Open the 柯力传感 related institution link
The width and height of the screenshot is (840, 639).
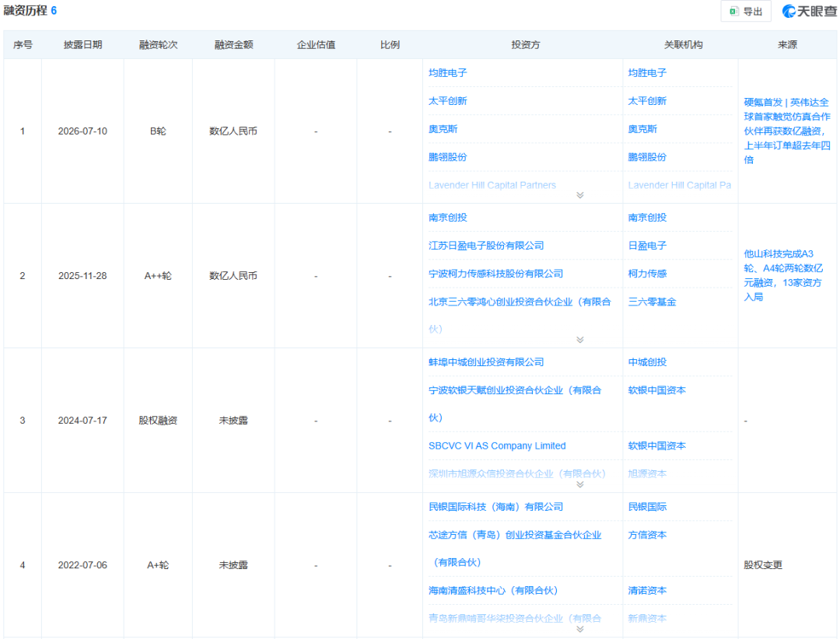pyautogui.click(x=647, y=274)
